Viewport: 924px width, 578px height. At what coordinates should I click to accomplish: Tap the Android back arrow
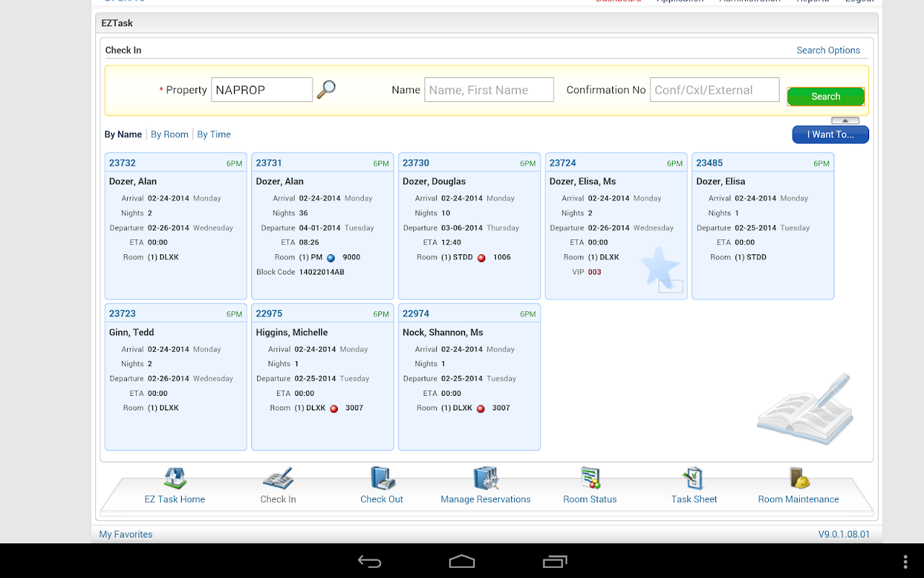370,561
